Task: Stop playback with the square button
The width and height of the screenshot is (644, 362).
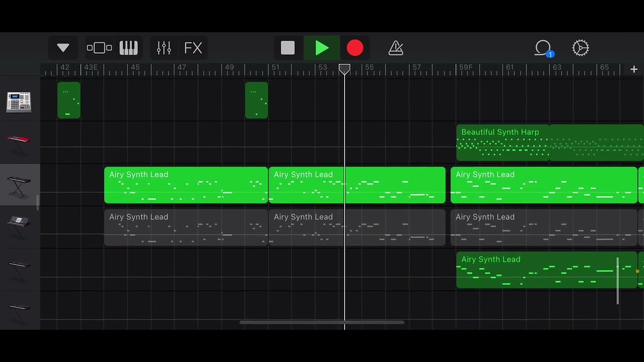Action: [288, 48]
